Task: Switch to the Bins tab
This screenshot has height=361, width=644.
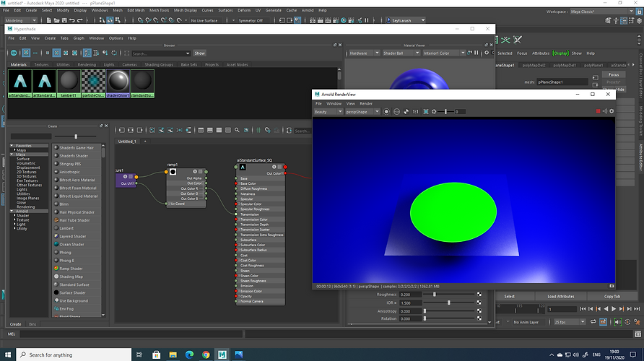Action: point(32,324)
